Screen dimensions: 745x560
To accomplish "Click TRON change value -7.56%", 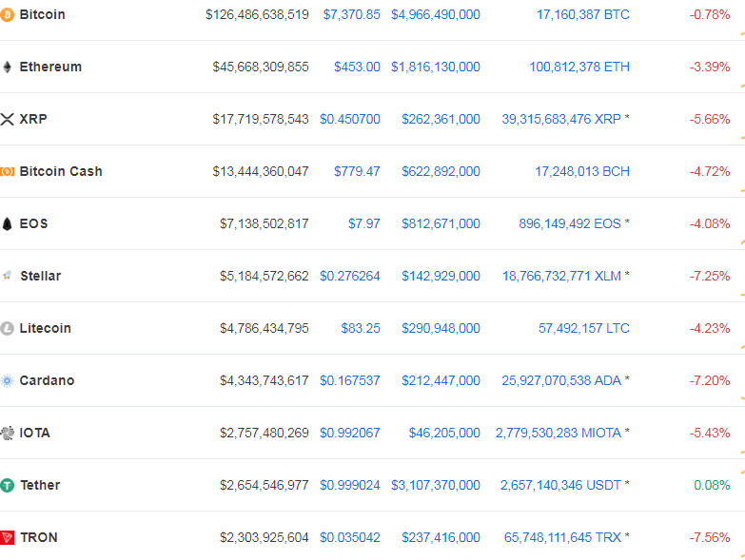I will coord(710,538).
